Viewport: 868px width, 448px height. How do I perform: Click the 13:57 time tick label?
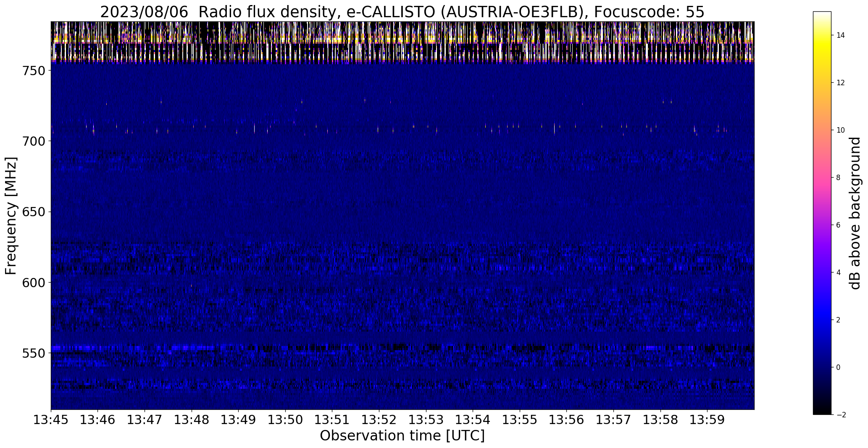(614, 420)
